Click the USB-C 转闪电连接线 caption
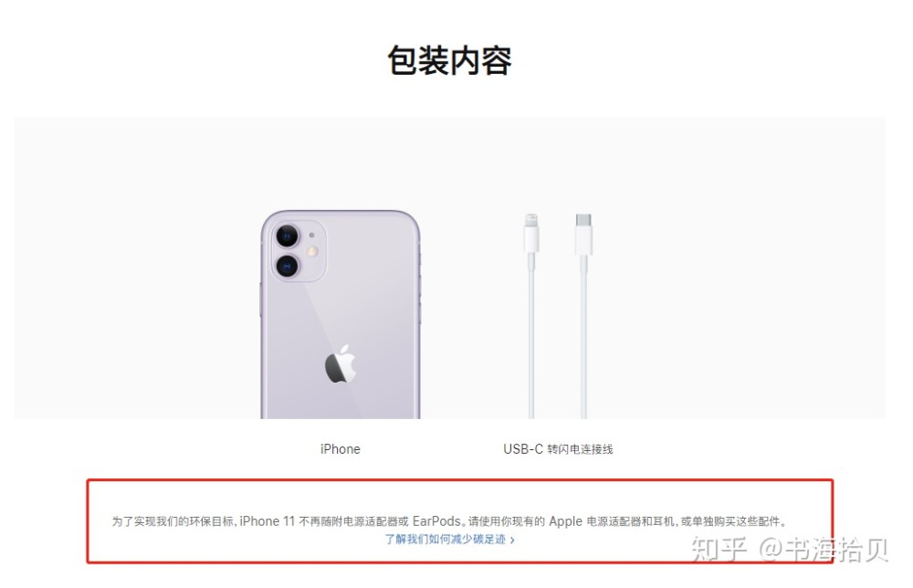Viewport: 913px width, 588px height. [x=558, y=449]
